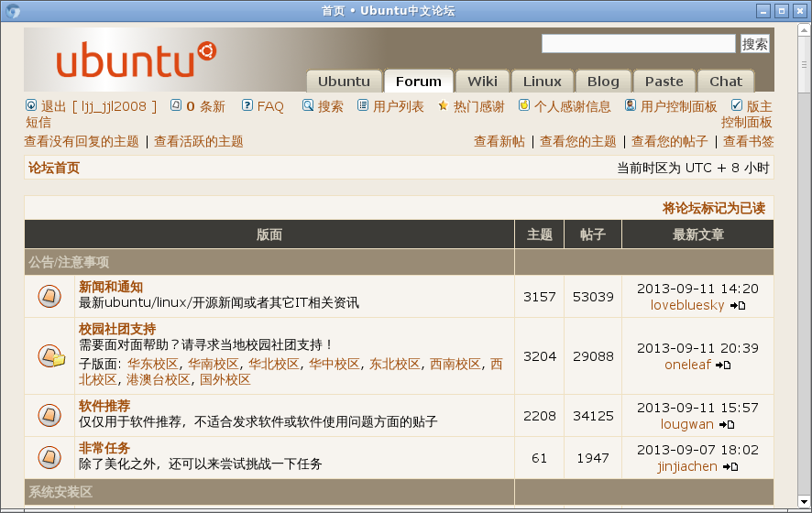The image size is (812, 513).
Task: Click the FAQ question mark icon
Action: 247,105
